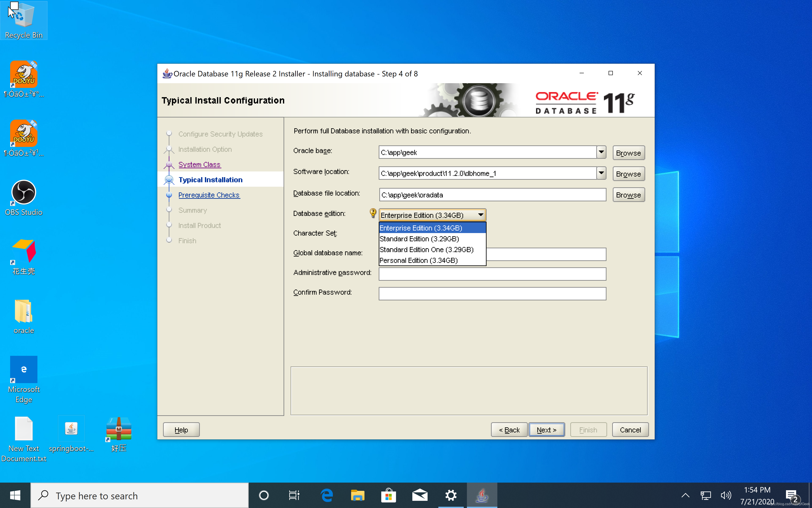Open the first DouYu shortcut icon
The width and height of the screenshot is (812, 508).
pyautogui.click(x=23, y=79)
